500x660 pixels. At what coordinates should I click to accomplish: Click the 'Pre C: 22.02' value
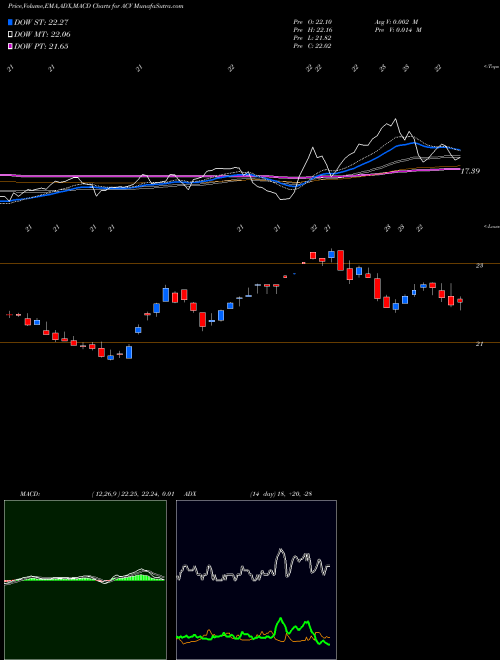click(x=312, y=46)
